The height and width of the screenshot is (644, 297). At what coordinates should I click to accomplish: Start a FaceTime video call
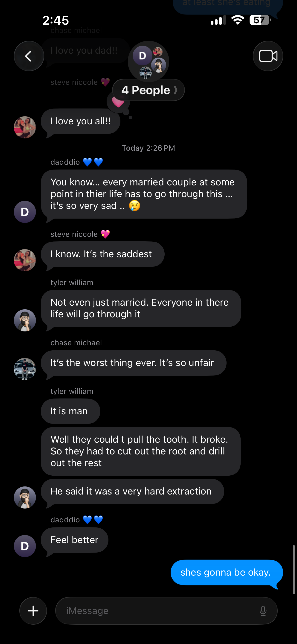click(268, 56)
